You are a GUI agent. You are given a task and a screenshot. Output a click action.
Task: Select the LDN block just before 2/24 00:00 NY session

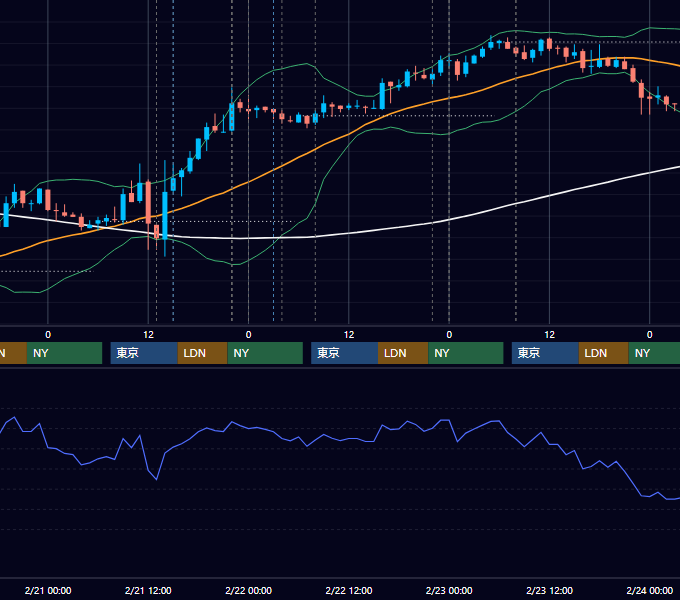(604, 353)
